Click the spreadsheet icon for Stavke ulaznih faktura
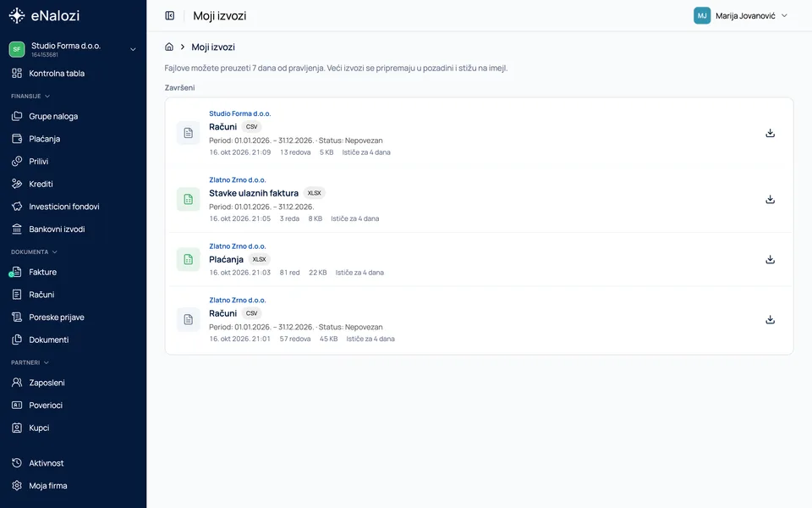The width and height of the screenshot is (812, 508). [188, 199]
